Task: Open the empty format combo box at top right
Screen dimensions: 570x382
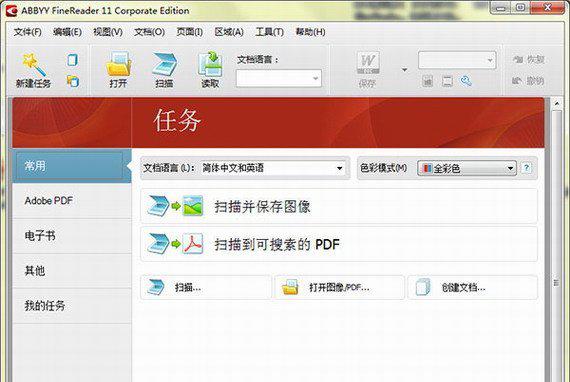Action: point(457,60)
